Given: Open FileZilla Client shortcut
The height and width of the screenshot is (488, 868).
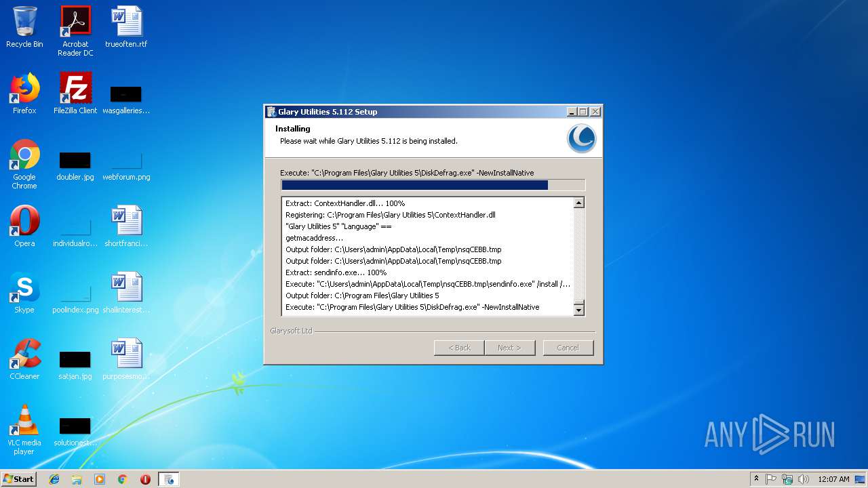Looking at the screenshot, I should coord(75,94).
